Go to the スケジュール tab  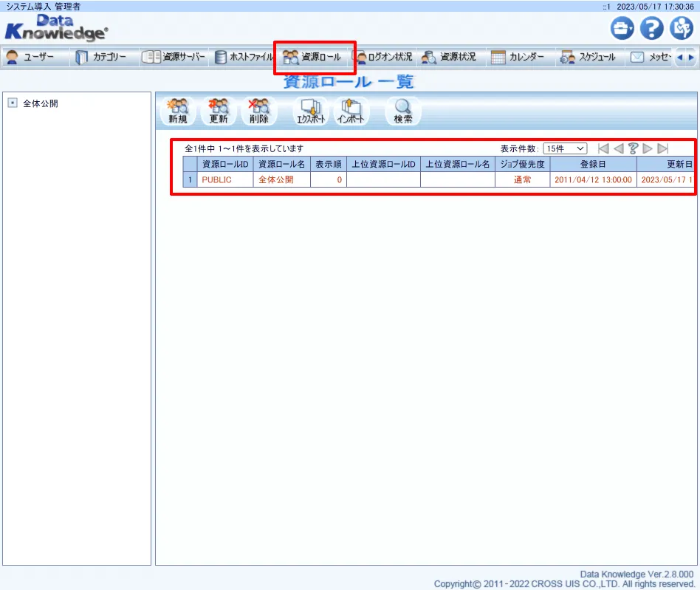[588, 57]
